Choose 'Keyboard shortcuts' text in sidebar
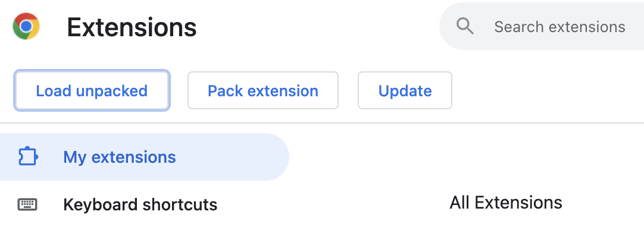Viewport: 644px width, 227px height. point(140,204)
